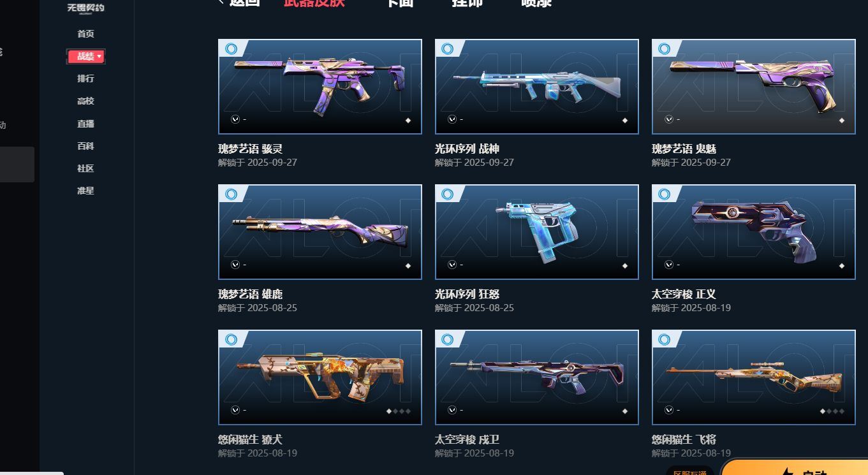Open 首页 in the sidebar menu
Screen dimensions: 868x475
tap(85, 34)
